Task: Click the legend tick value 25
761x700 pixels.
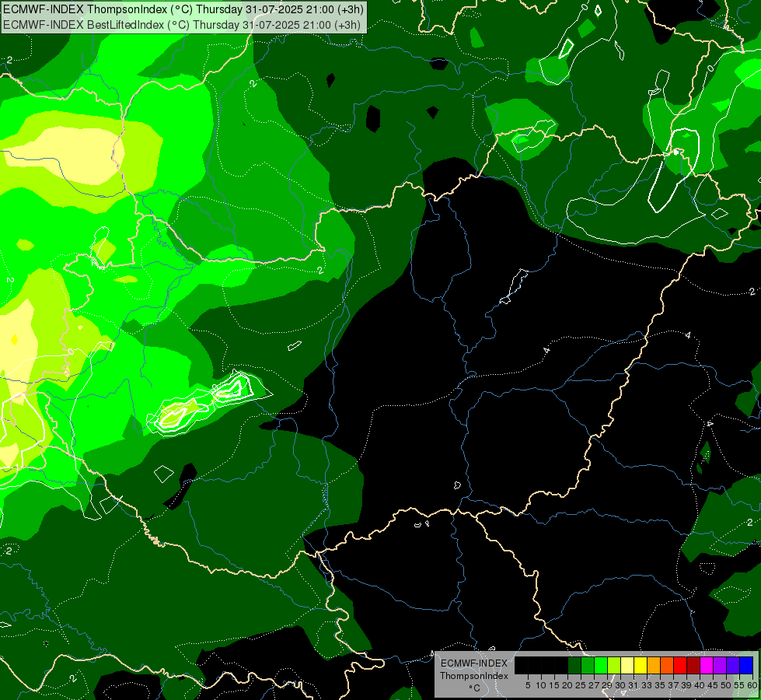Action: click(x=581, y=685)
